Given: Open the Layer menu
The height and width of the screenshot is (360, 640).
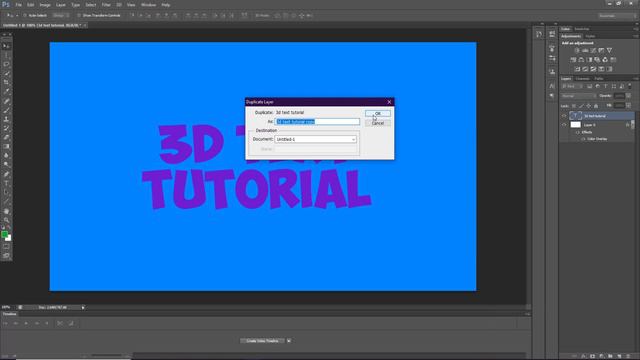Looking at the screenshot, I should tap(60, 5).
